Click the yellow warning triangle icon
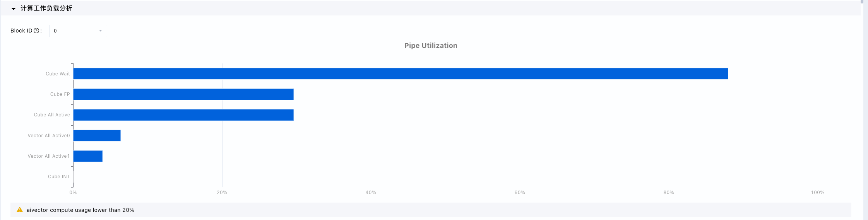This screenshot has width=868, height=220. [20, 210]
